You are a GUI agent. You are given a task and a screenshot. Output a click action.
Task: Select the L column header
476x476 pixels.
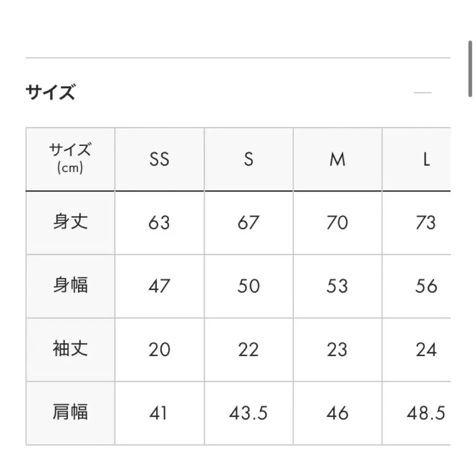tap(426, 159)
